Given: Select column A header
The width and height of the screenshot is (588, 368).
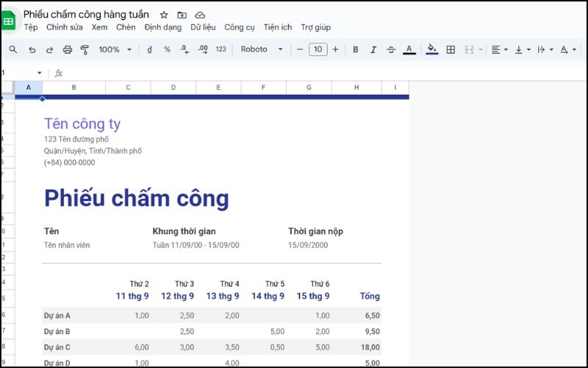Looking at the screenshot, I should (29, 88).
